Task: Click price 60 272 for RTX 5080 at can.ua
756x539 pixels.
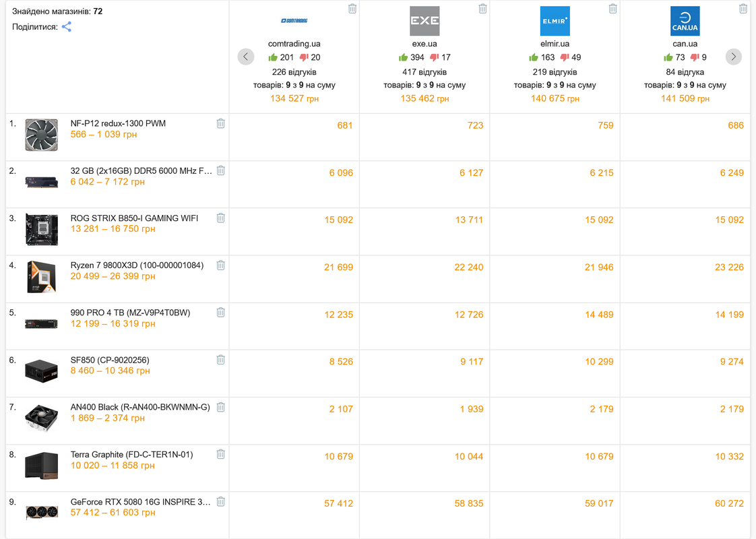Action: click(x=729, y=504)
